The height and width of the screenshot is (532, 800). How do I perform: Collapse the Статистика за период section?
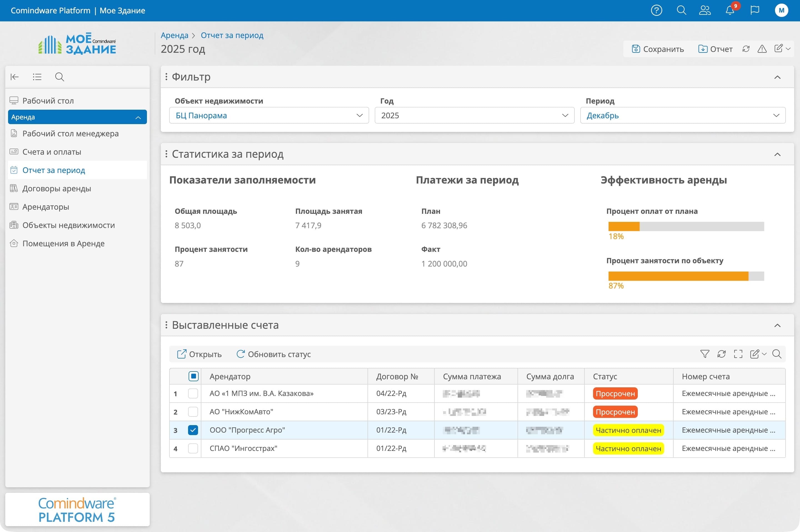tap(777, 154)
